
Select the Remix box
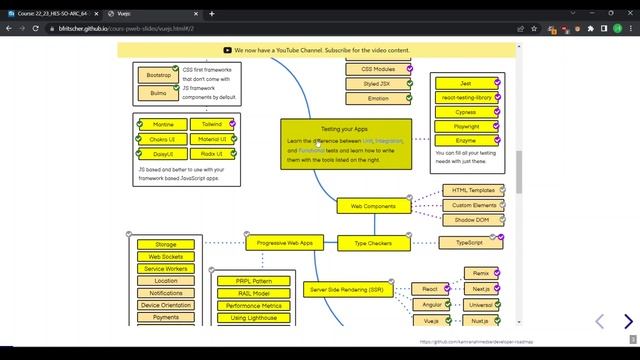pos(481,273)
